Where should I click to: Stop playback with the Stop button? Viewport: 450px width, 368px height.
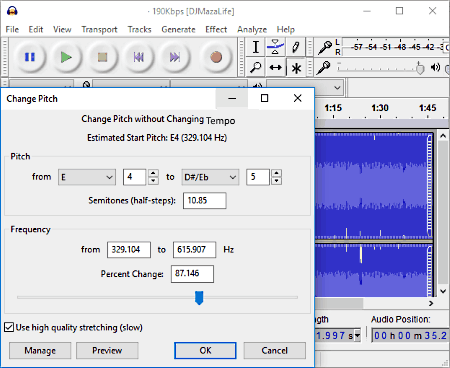[x=102, y=57]
